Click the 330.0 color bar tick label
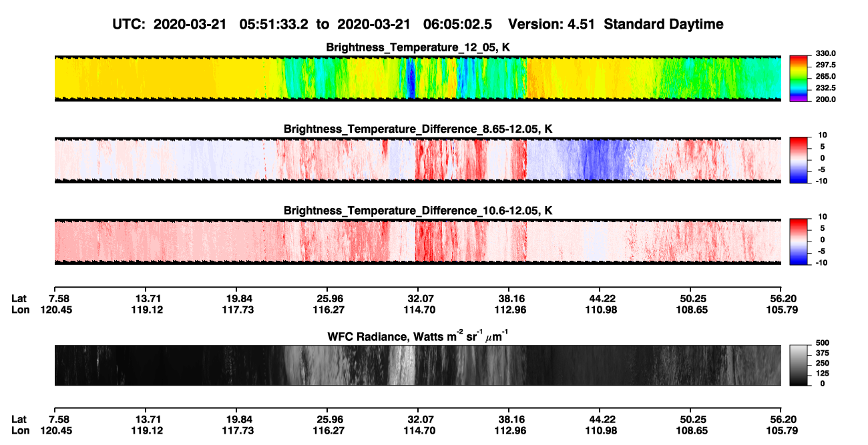The height and width of the screenshot is (445, 868). click(825, 53)
